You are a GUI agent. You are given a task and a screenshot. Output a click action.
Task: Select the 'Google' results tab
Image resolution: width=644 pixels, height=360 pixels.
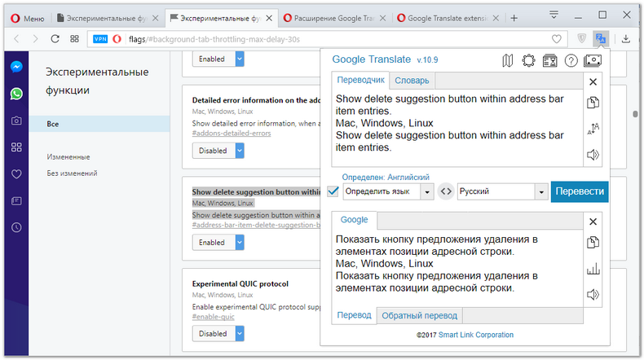click(354, 220)
